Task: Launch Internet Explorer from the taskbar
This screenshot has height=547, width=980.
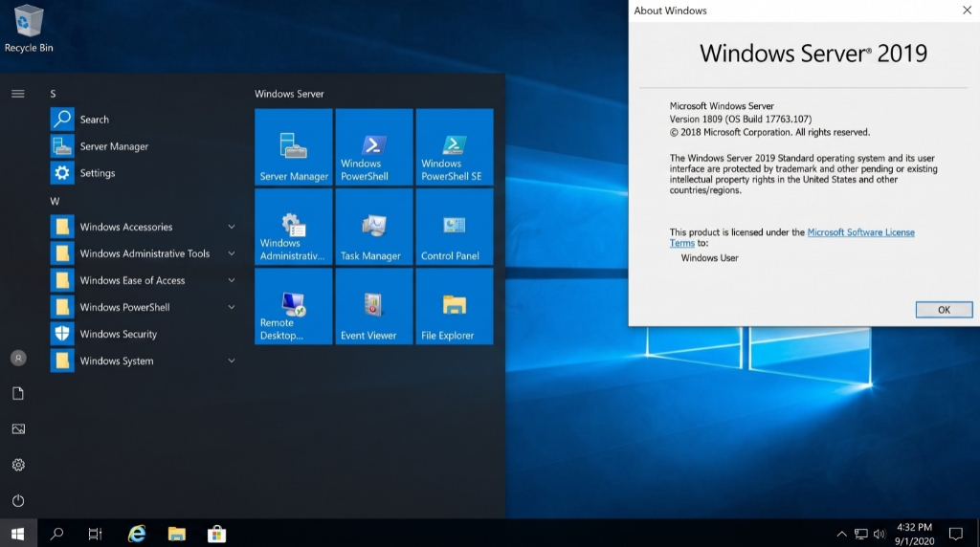Action: [137, 534]
